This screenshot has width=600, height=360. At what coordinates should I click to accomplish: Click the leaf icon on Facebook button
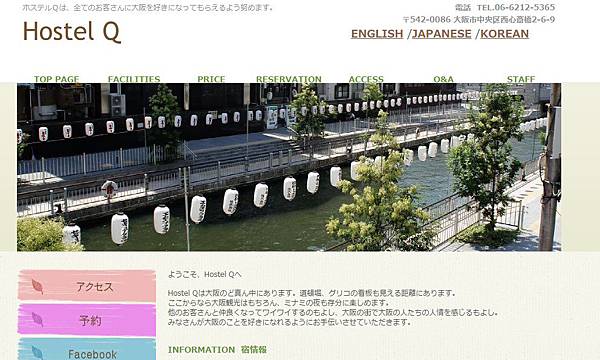pyautogui.click(x=37, y=353)
